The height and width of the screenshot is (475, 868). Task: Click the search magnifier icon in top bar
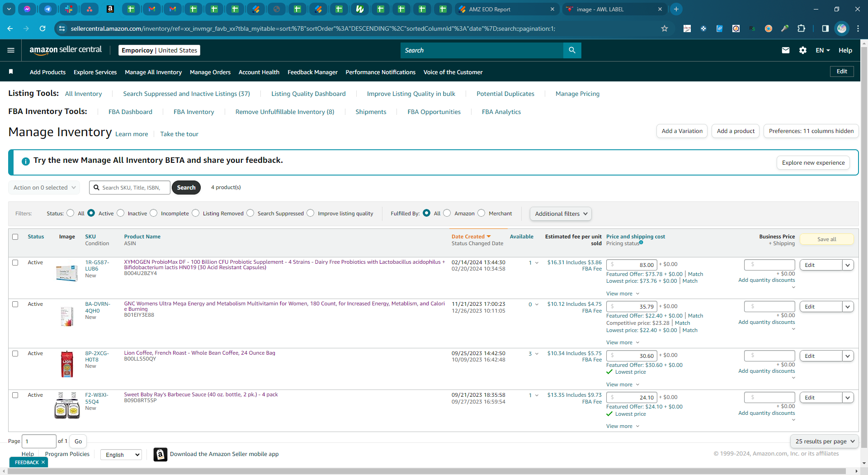[x=572, y=50]
